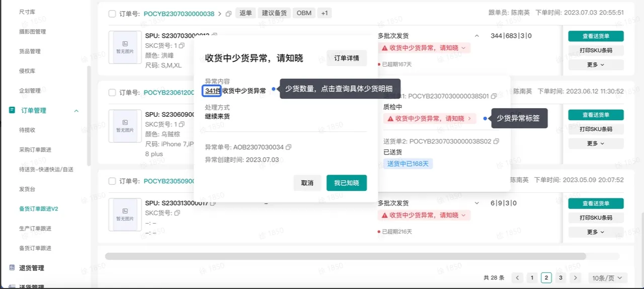The image size is (644, 289).
Task: Copy SPU S230313 code in third order
Action: click(x=213, y=203)
